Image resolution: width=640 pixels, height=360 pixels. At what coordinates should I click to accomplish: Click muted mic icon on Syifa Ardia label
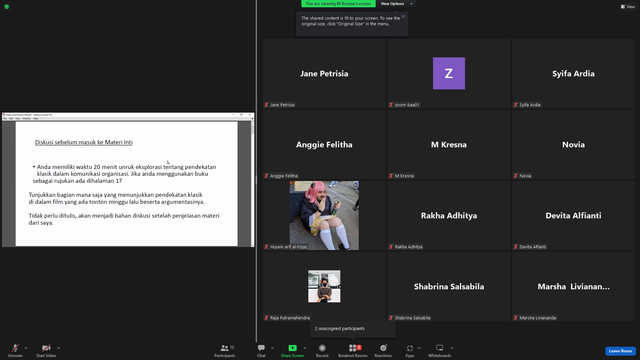pyautogui.click(x=516, y=105)
